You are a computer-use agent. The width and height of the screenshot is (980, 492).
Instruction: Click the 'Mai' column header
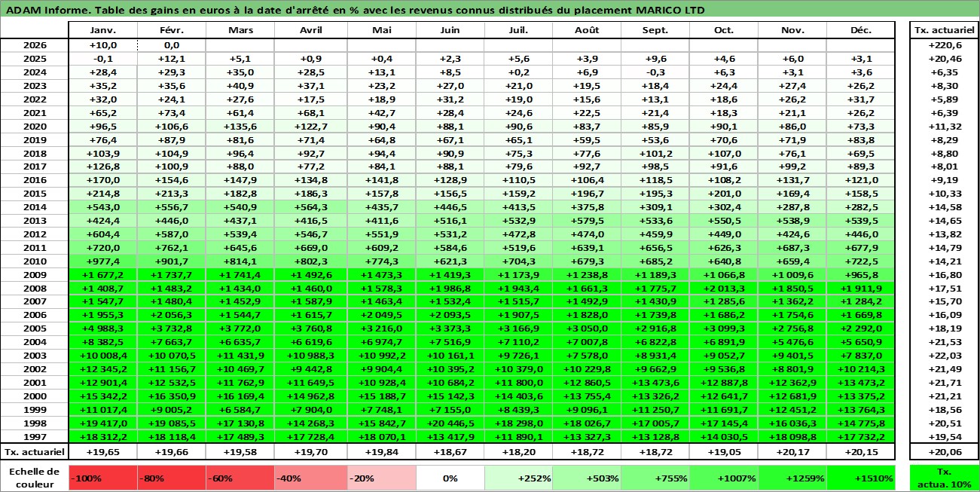pos(382,30)
